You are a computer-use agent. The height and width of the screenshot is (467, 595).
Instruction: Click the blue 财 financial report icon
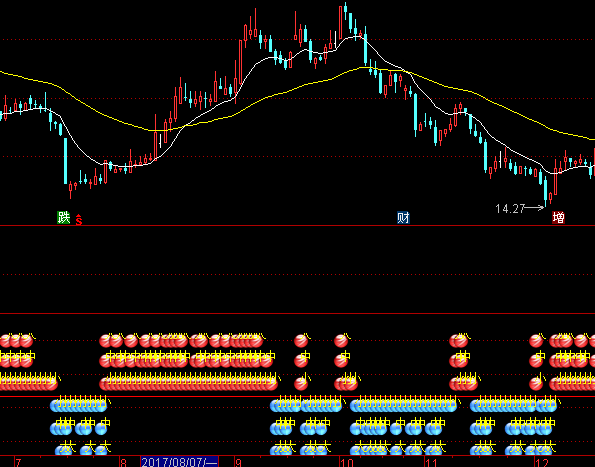pyautogui.click(x=403, y=218)
